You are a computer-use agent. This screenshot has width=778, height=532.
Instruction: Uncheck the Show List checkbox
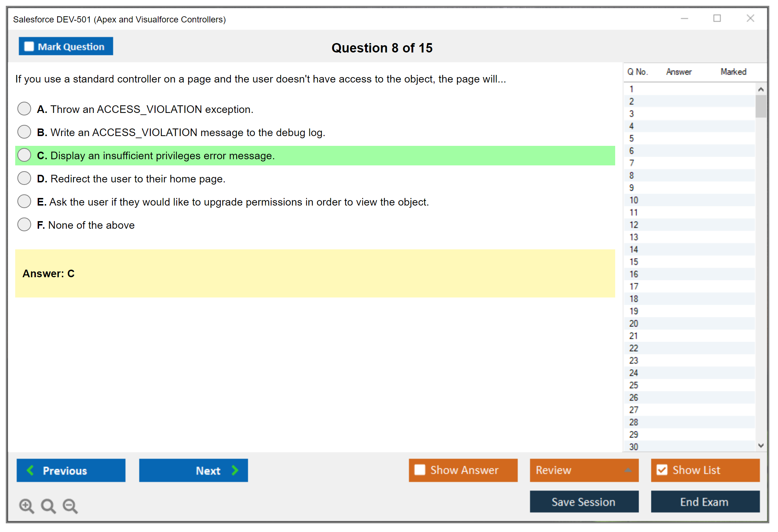point(662,470)
